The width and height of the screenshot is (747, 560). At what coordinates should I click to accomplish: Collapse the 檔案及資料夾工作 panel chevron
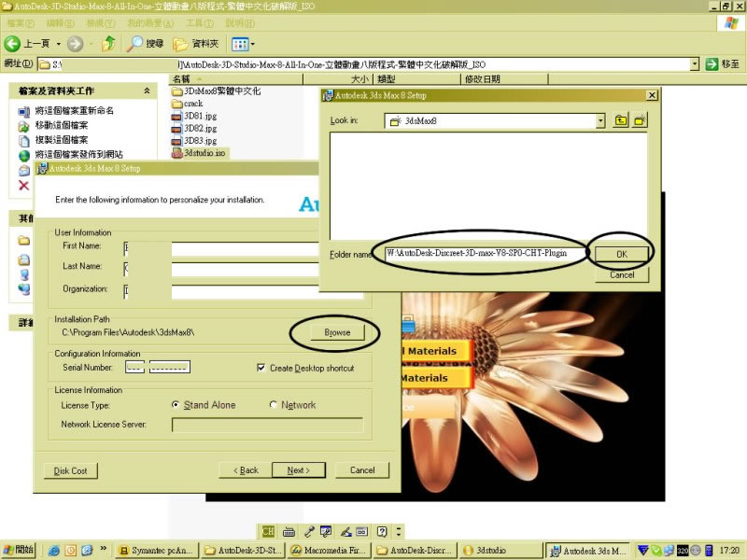tap(147, 91)
